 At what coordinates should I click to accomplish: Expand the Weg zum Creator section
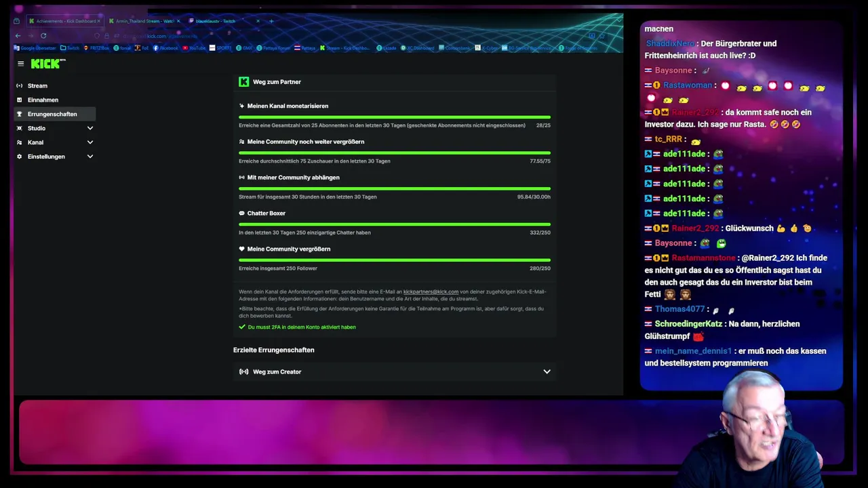click(547, 371)
